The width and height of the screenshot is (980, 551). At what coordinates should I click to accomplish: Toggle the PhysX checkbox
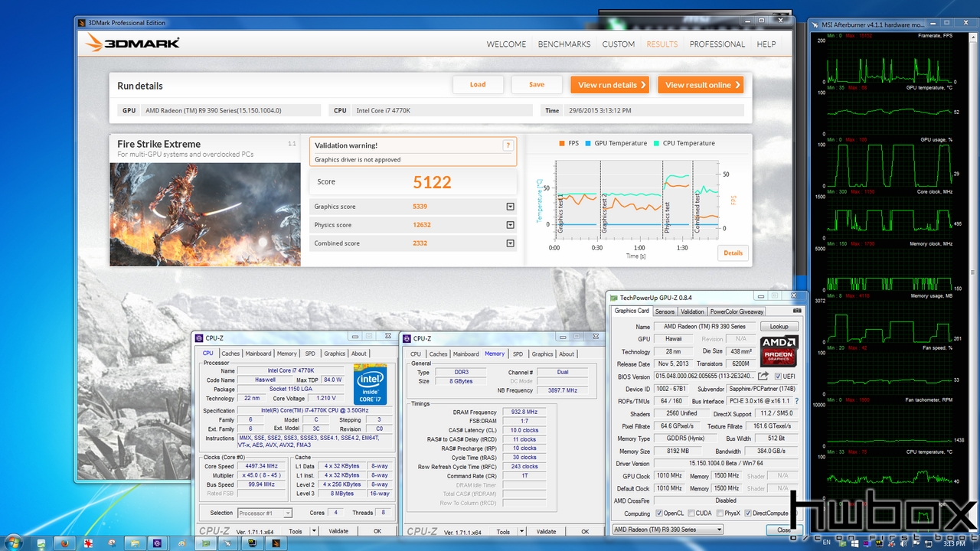[720, 514]
